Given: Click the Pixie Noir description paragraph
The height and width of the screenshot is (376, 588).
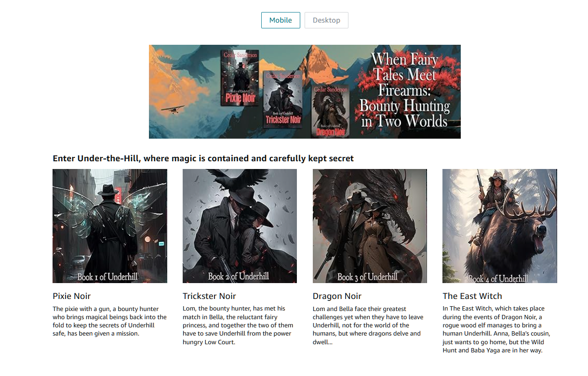Looking at the screenshot, I should [109, 321].
